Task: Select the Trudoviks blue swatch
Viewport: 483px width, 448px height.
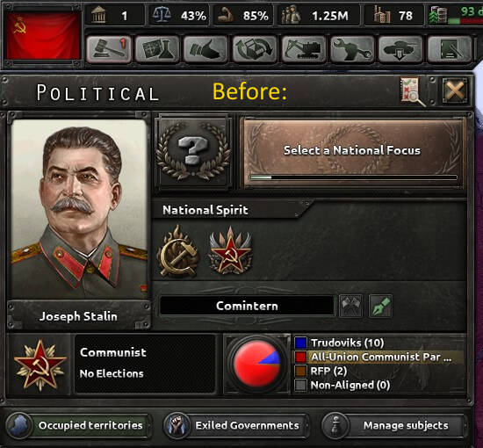Action: coord(300,343)
